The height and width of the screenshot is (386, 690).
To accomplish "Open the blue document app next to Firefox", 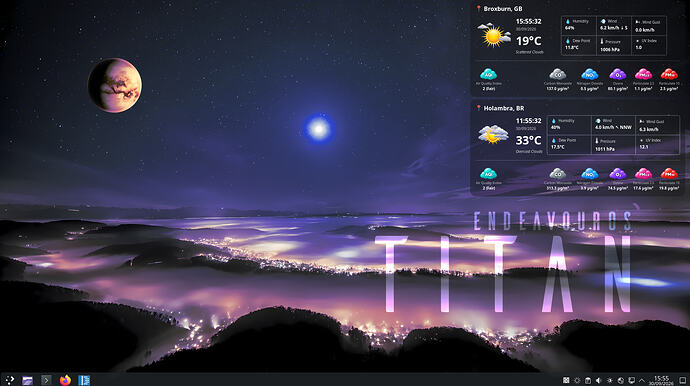I will [x=84, y=380].
